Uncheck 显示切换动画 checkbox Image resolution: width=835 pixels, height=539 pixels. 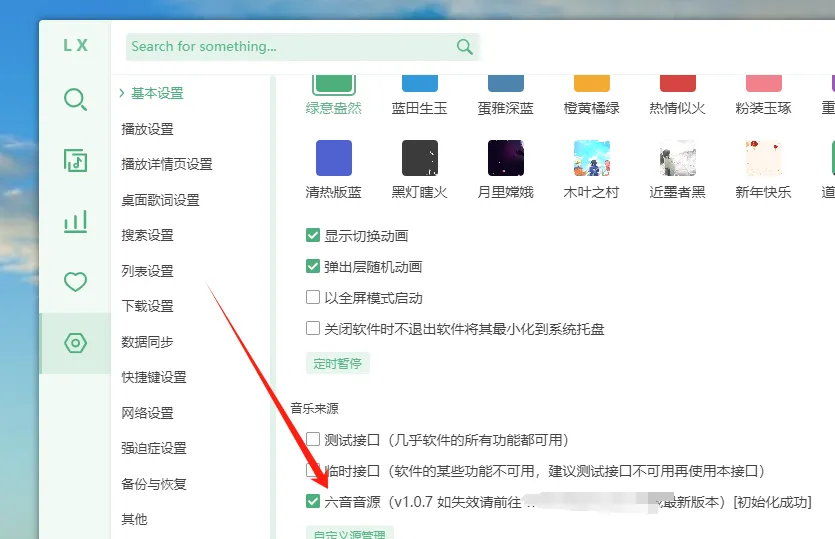tap(313, 235)
